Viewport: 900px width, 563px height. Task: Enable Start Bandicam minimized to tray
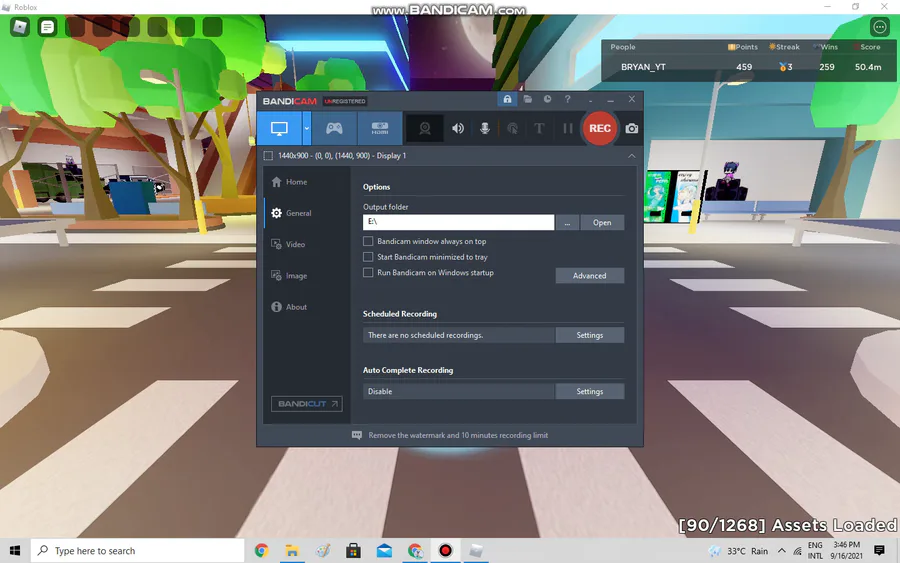click(368, 257)
